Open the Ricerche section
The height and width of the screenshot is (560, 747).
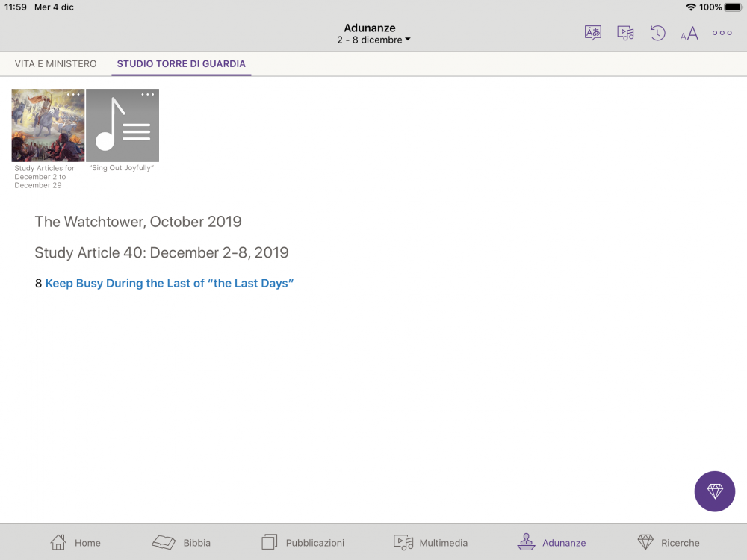668,543
